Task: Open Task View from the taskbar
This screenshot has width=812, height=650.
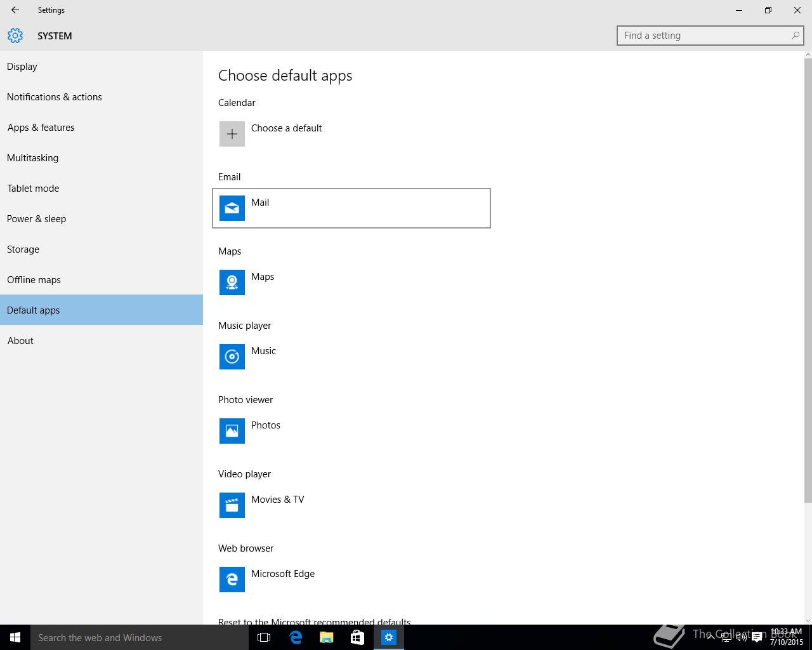Action: [264, 637]
